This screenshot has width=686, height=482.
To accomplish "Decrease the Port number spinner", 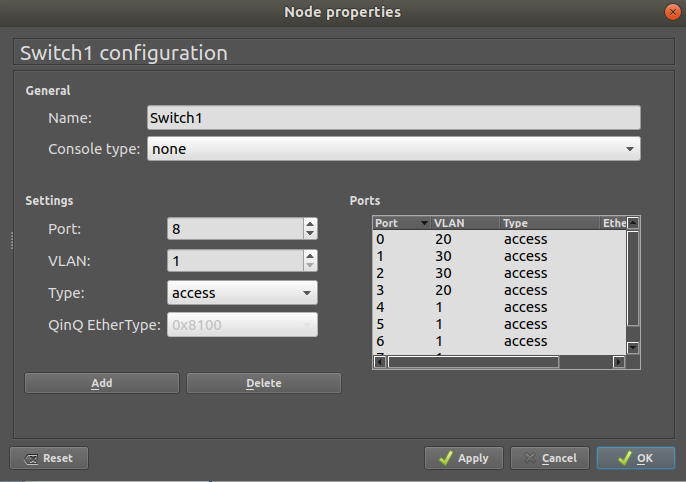I will point(310,234).
